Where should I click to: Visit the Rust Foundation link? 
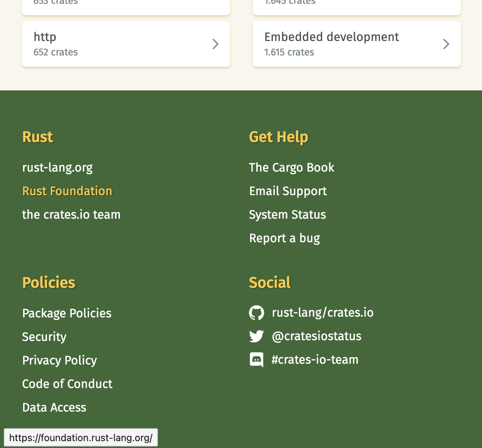pos(67,191)
